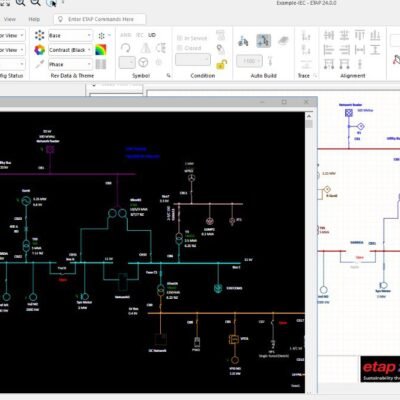Click the middle Trace group icon
400x400 pixels.
[x=306, y=50]
